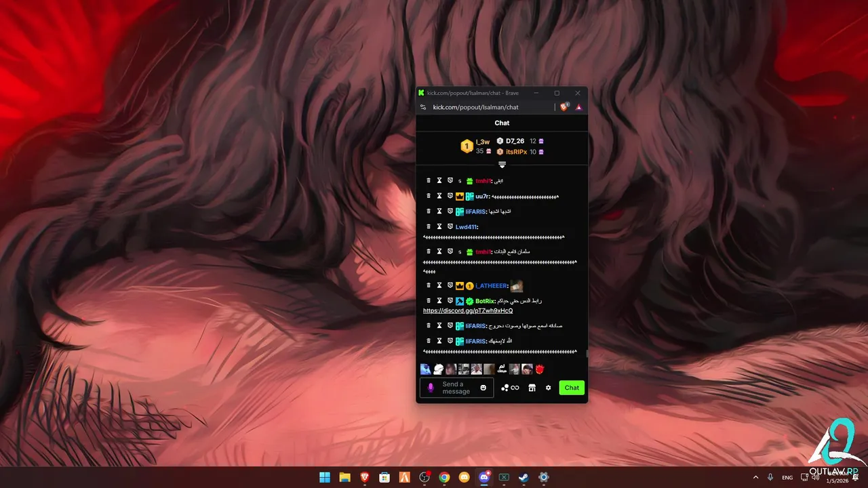The height and width of the screenshot is (488, 868).
Task: Send message with the green Chat button
Action: tap(572, 388)
